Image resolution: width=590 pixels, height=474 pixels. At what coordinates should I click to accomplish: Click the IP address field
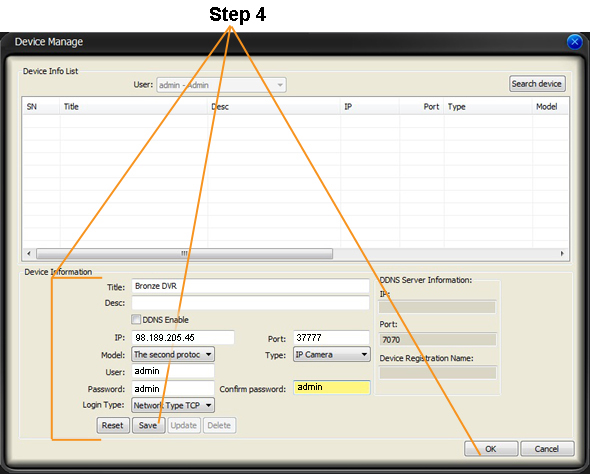183,337
